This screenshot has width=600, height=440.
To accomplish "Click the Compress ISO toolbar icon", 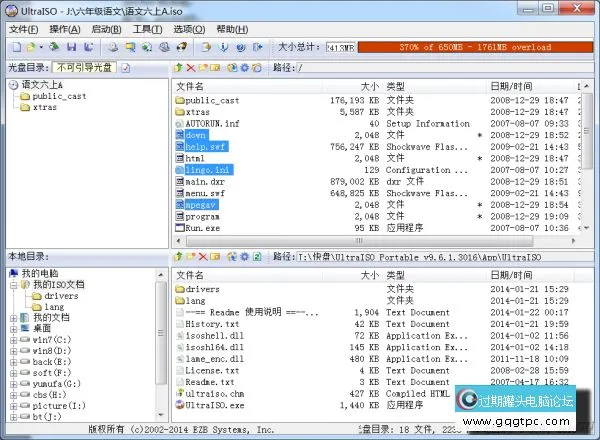I will point(182,47).
